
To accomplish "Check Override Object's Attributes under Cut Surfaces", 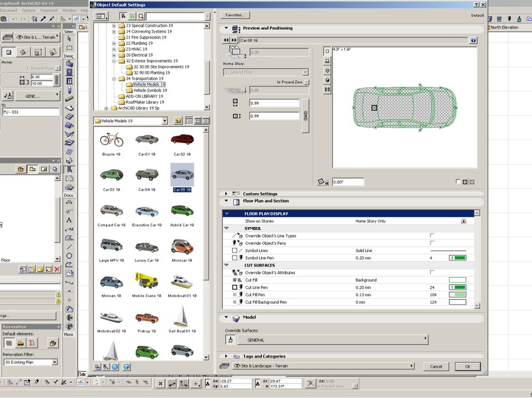I will point(433,272).
